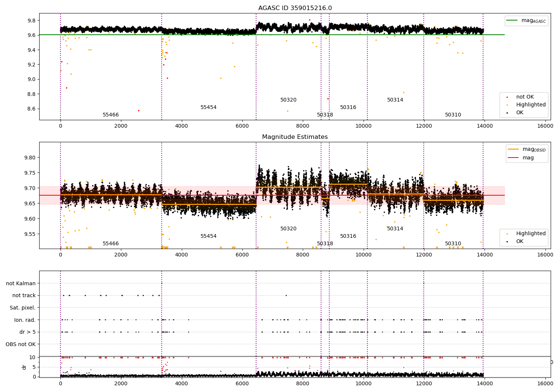This screenshot has width=560, height=392.
Task: Click OBSID label 55454 in Magnitude Estimates plot
Action: coord(208,236)
